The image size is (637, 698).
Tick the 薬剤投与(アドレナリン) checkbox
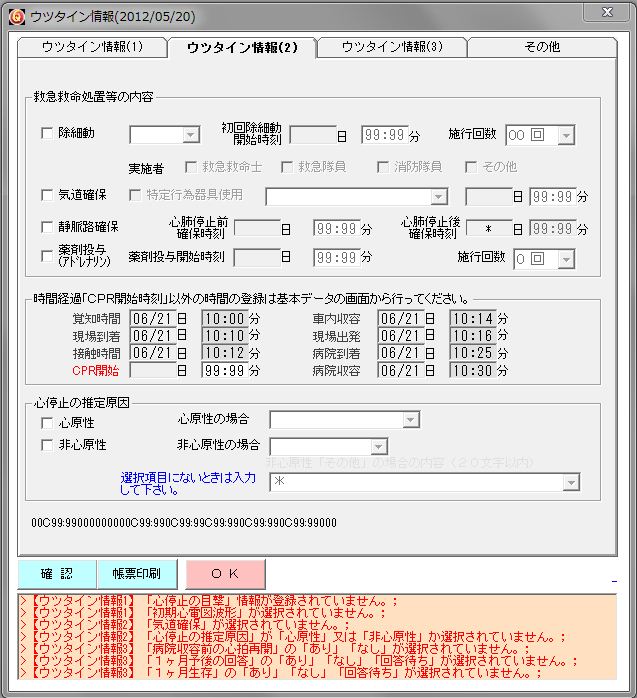47,256
